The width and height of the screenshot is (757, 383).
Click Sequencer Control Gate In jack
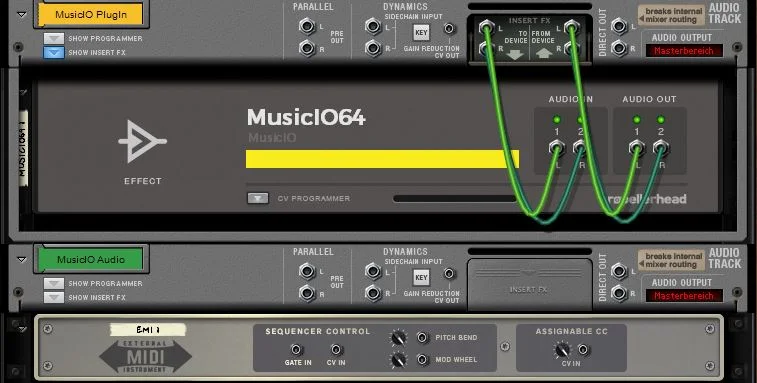click(x=296, y=349)
